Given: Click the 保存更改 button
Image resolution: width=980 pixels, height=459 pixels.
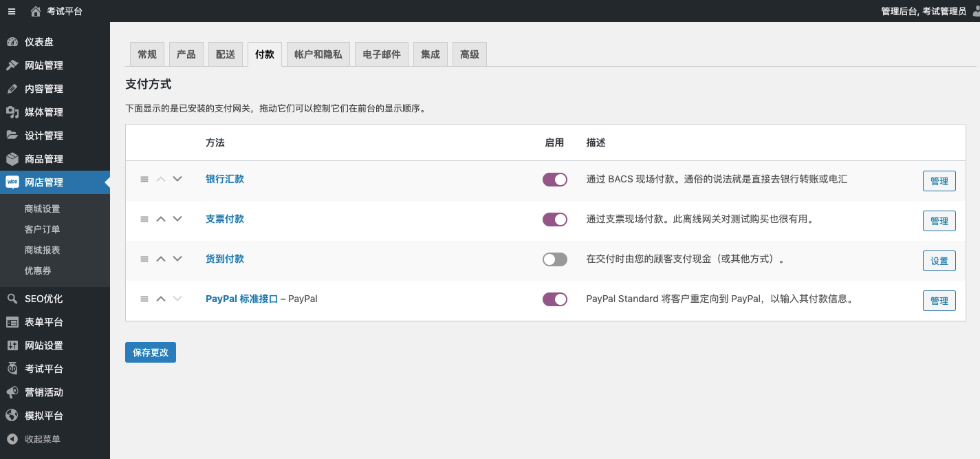Looking at the screenshot, I should pyautogui.click(x=151, y=352).
